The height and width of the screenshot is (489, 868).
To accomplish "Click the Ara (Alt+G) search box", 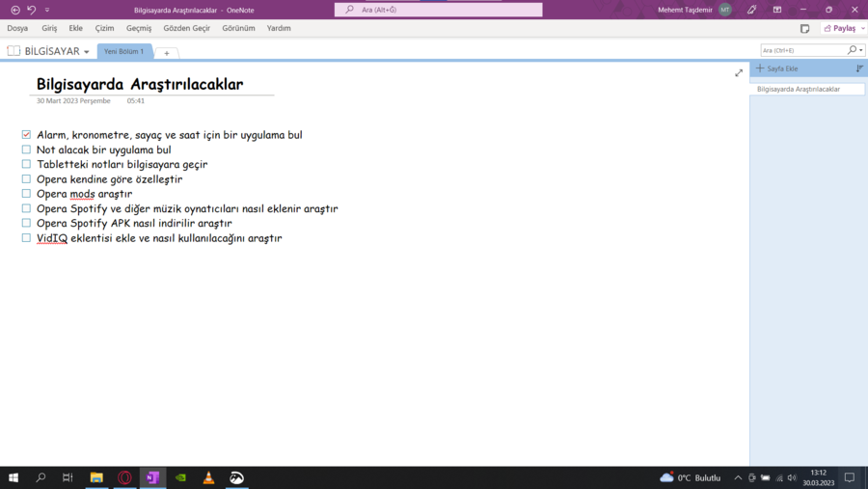I will (439, 10).
